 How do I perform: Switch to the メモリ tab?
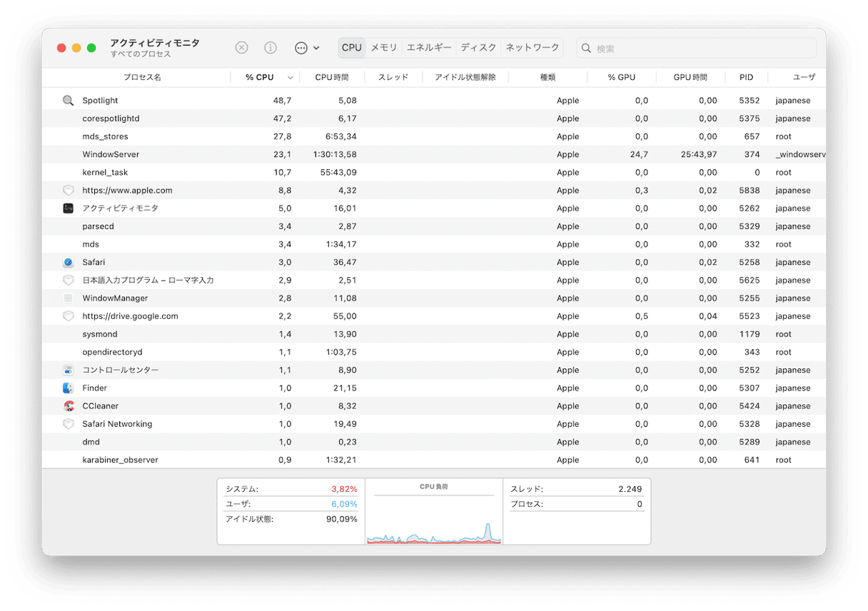[x=384, y=48]
